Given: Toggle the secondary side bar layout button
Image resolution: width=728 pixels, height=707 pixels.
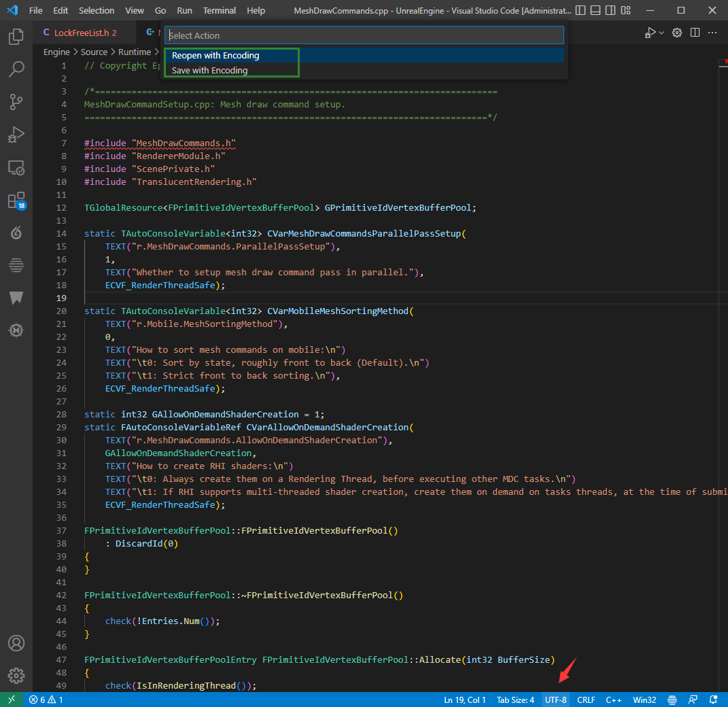Looking at the screenshot, I should (612, 11).
